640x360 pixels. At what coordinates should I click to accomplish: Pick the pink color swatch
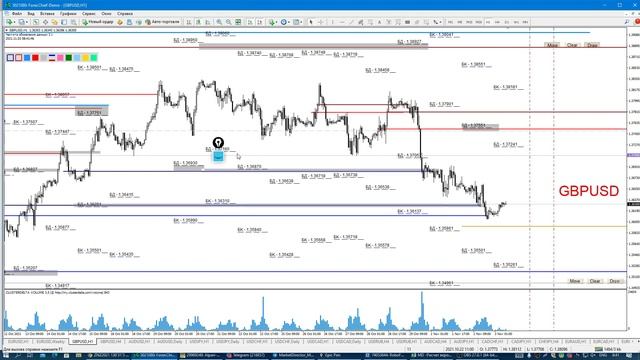[x=60, y=58]
